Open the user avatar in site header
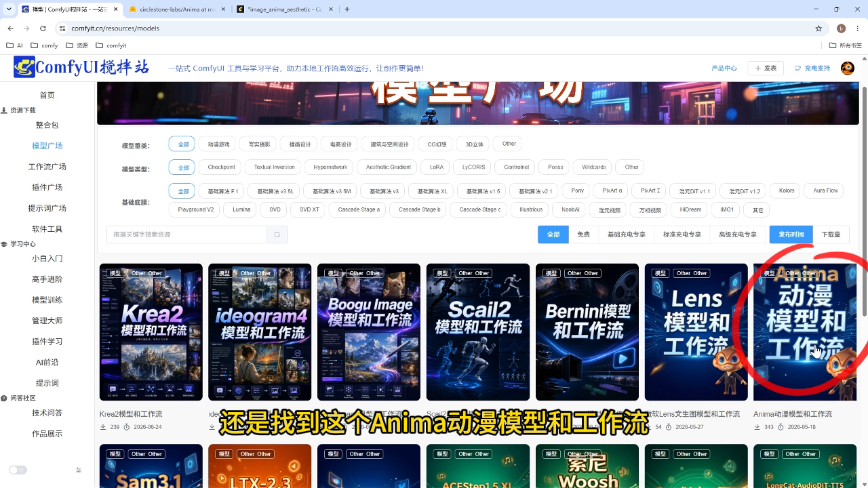Viewport: 868px width, 488px height. tap(848, 68)
